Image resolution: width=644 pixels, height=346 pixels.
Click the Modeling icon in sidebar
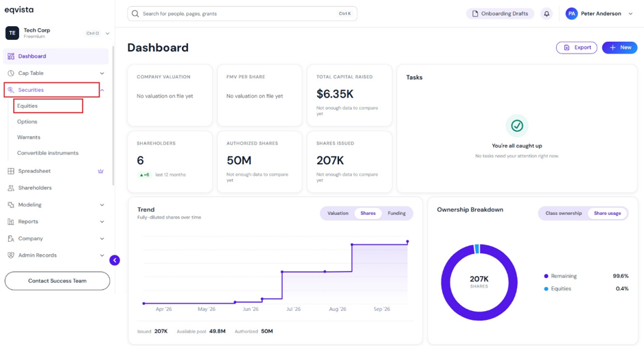point(11,205)
